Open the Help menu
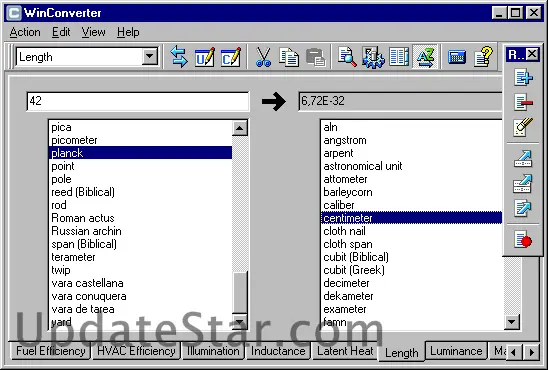Image resolution: width=548 pixels, height=370 pixels. [x=128, y=32]
